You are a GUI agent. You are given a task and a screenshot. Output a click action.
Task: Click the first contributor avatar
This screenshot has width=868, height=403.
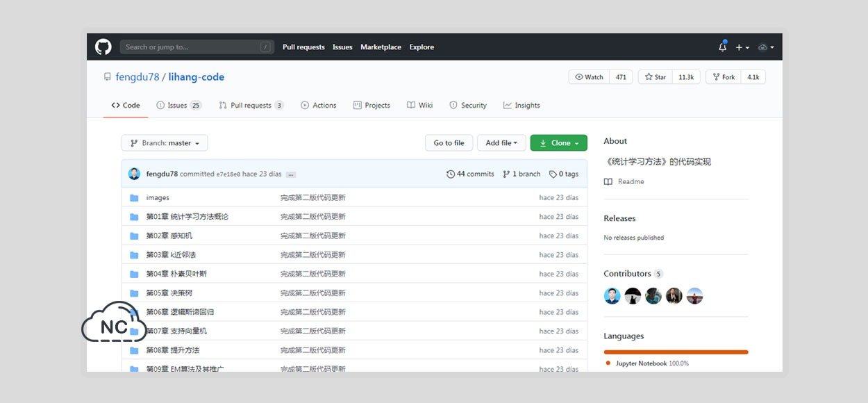tap(612, 296)
